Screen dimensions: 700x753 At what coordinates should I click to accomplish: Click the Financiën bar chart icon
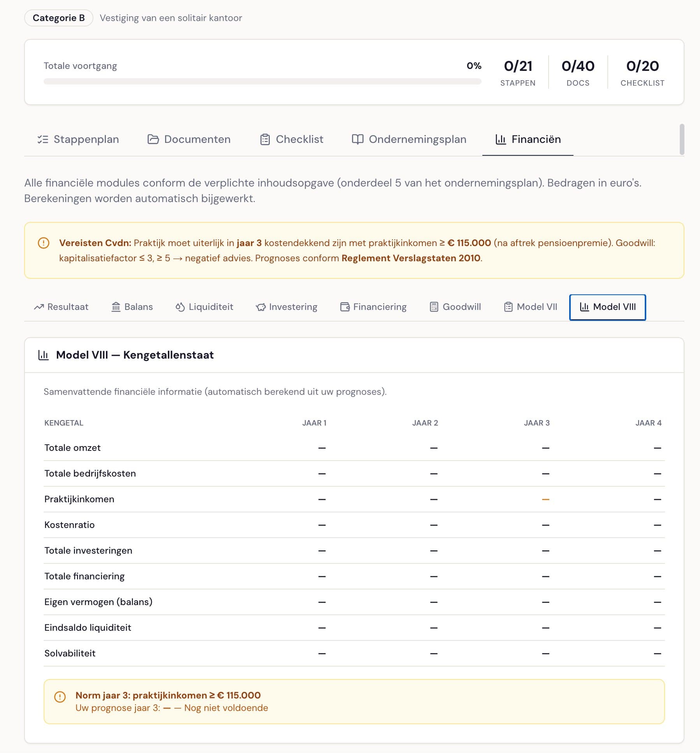(x=501, y=139)
